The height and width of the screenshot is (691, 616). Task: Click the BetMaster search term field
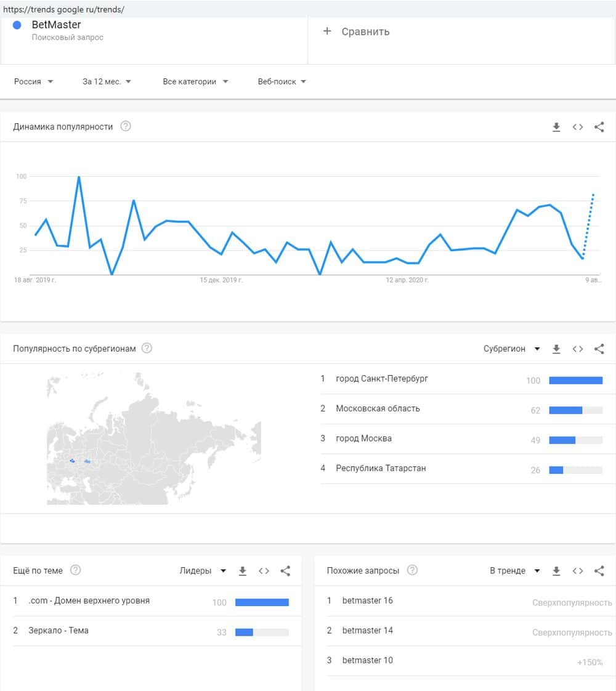56,25
